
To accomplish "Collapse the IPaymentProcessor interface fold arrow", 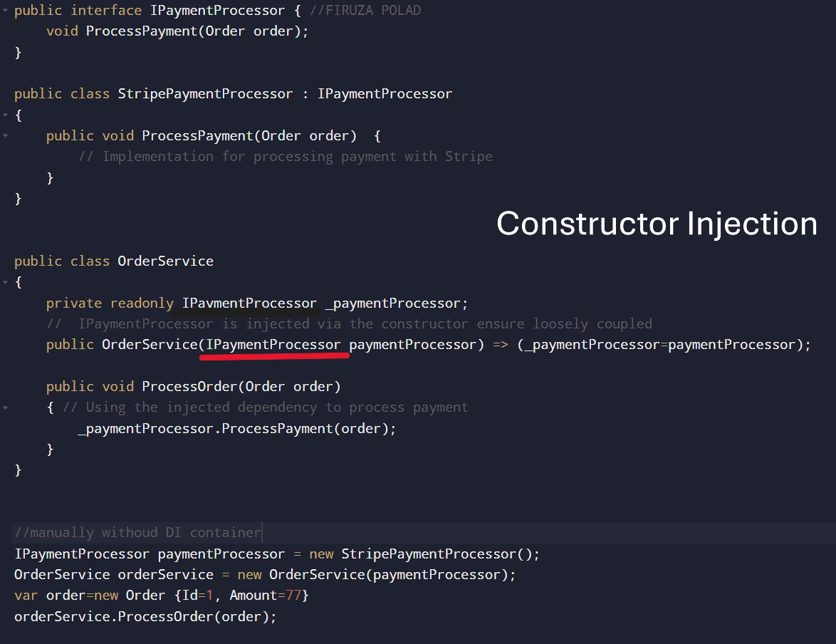I will pyautogui.click(x=5, y=10).
